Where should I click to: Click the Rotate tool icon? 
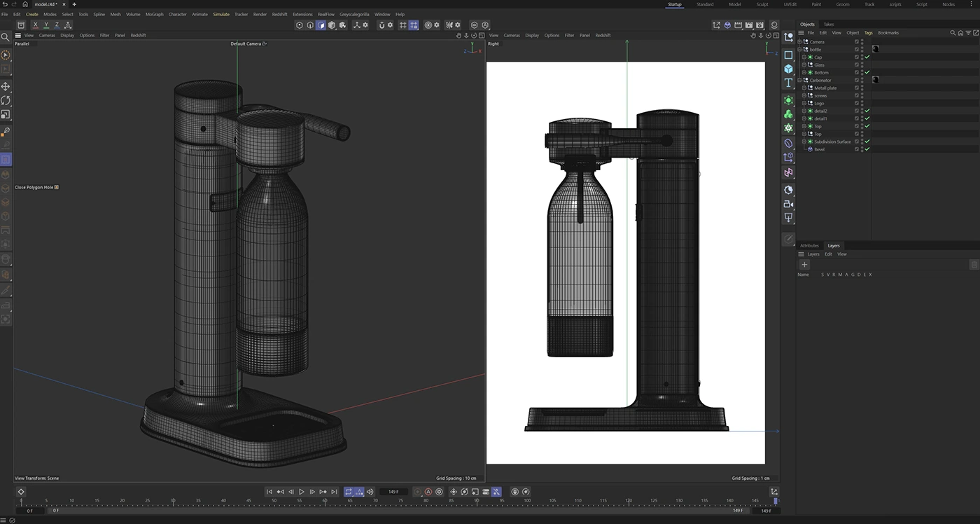click(6, 100)
